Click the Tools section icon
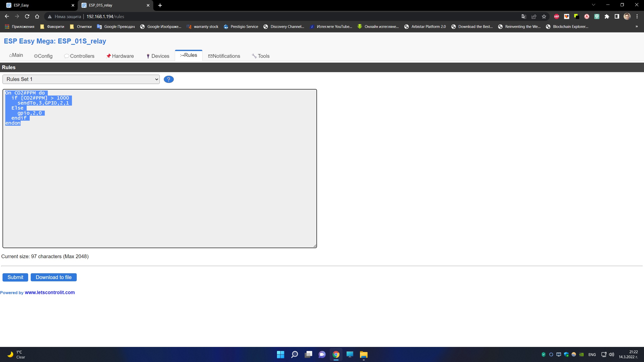Image resolution: width=644 pixels, height=362 pixels. pos(254,56)
